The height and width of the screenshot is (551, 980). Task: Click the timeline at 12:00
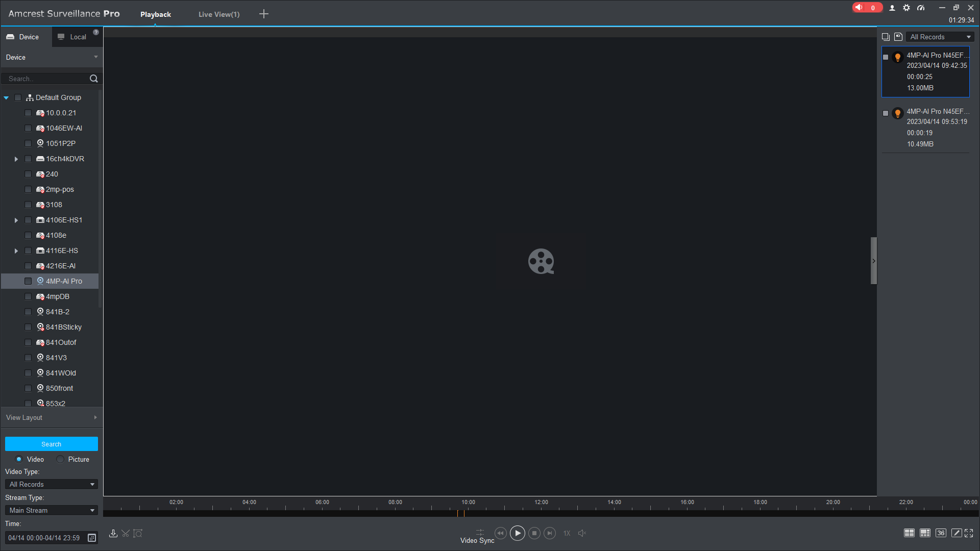[541, 513]
